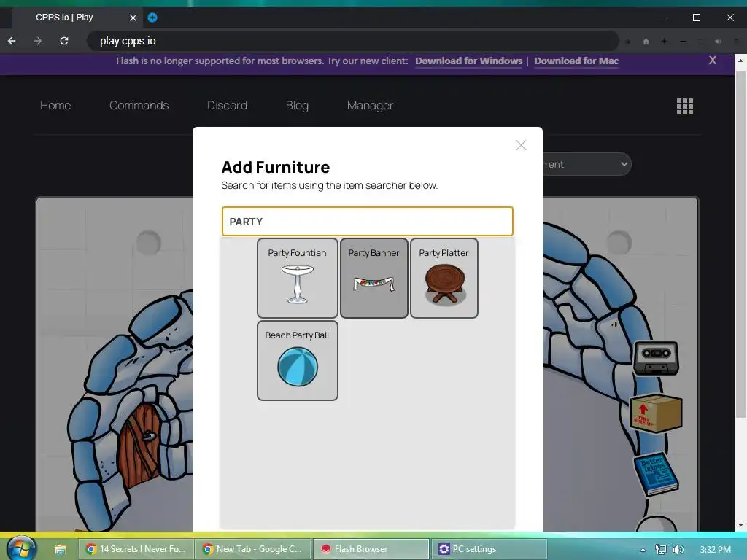This screenshot has height=560, width=747.
Task: Expand the dropdown behind the dialog
Action: pos(587,164)
